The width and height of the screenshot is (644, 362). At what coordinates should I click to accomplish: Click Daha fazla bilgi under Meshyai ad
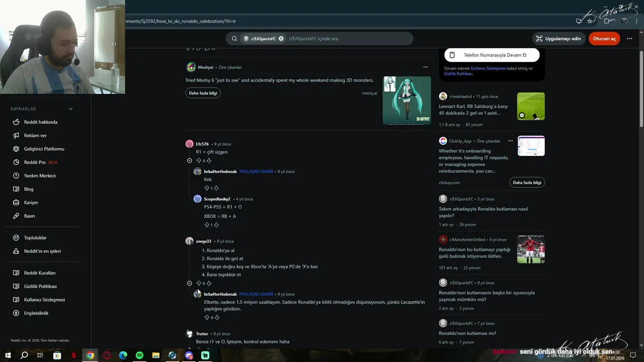[203, 93]
